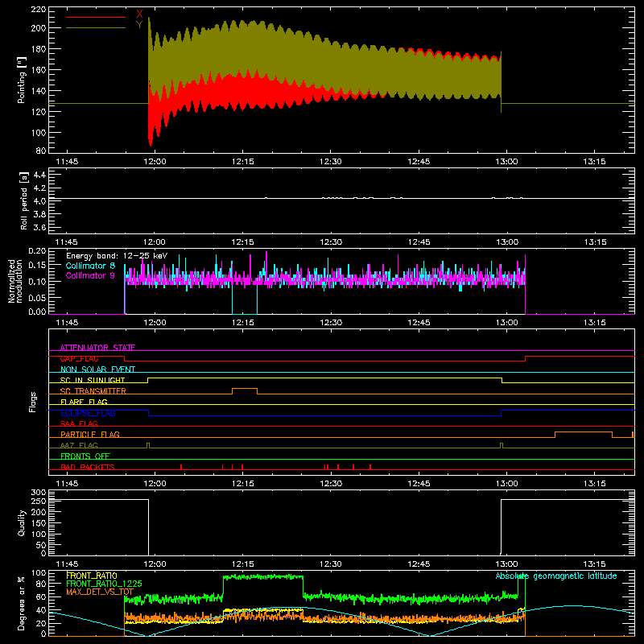Select the 0.15 modulation axis tick

click(37, 266)
